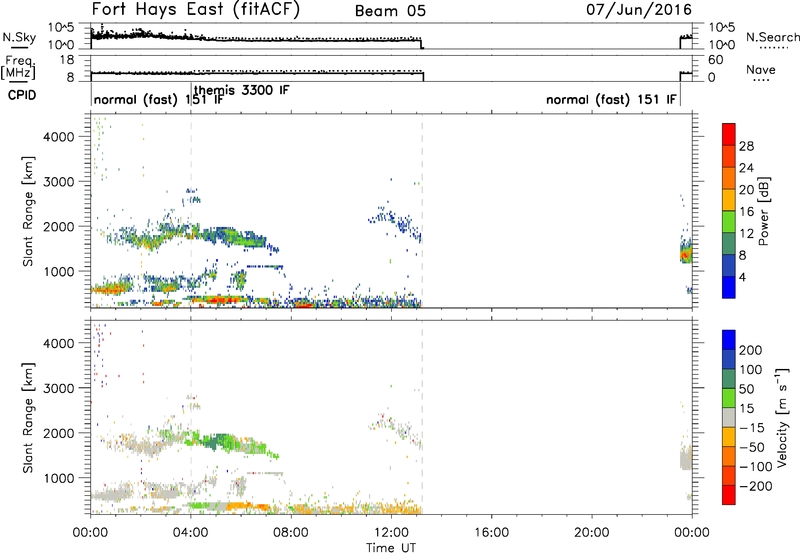Click 'normal (fast) 151 IF' label after 20:00

(x=611, y=99)
